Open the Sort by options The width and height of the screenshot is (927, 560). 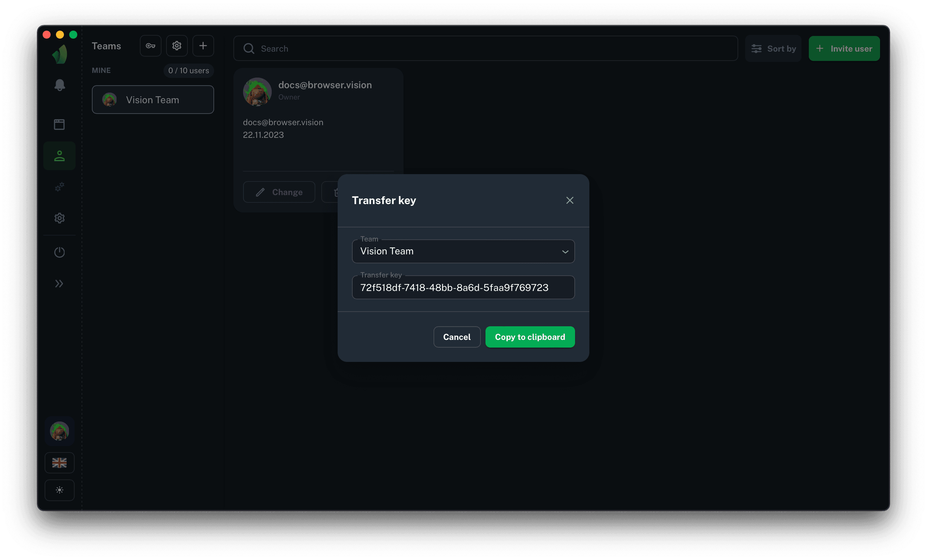(x=773, y=49)
